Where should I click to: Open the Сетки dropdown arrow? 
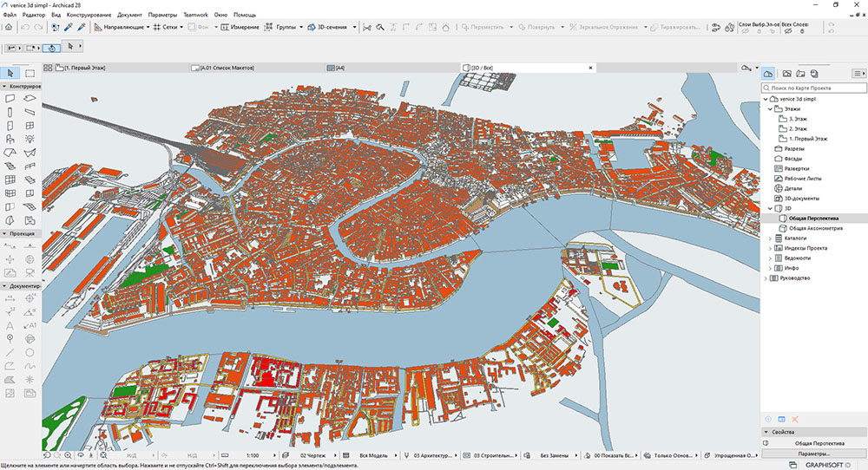click(181, 27)
